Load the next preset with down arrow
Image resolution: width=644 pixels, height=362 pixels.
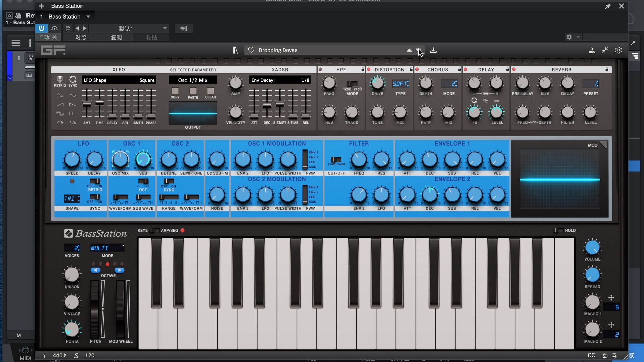[x=419, y=50]
